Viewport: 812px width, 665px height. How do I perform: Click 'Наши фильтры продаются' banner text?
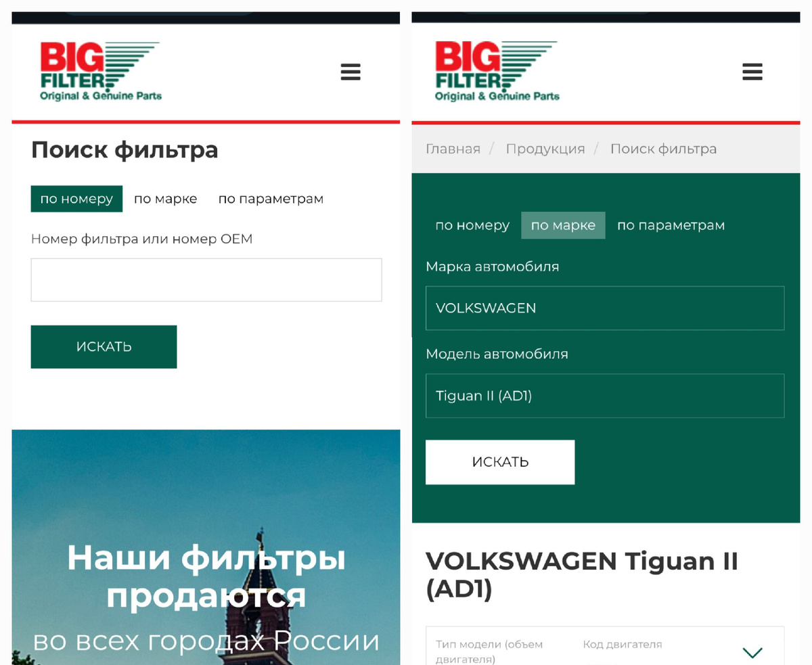pos(206,577)
